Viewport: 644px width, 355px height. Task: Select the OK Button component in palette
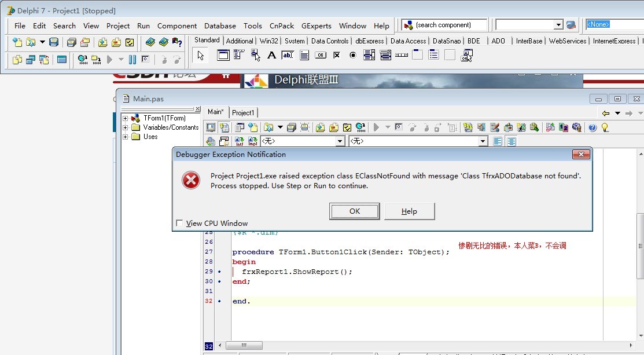pyautogui.click(x=321, y=55)
